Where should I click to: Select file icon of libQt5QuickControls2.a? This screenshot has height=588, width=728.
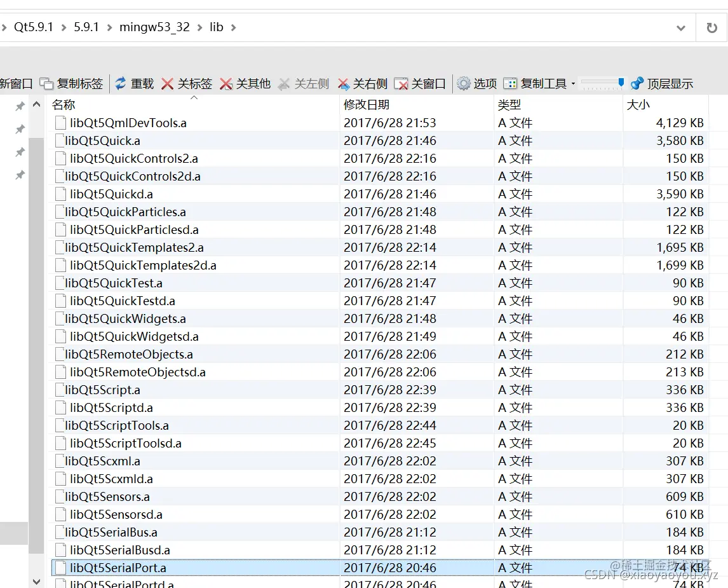pyautogui.click(x=60, y=158)
